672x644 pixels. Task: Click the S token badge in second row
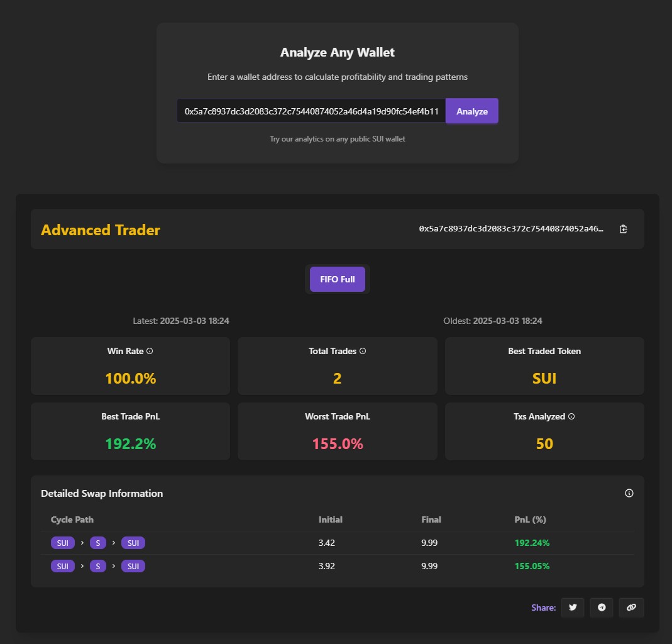98,566
